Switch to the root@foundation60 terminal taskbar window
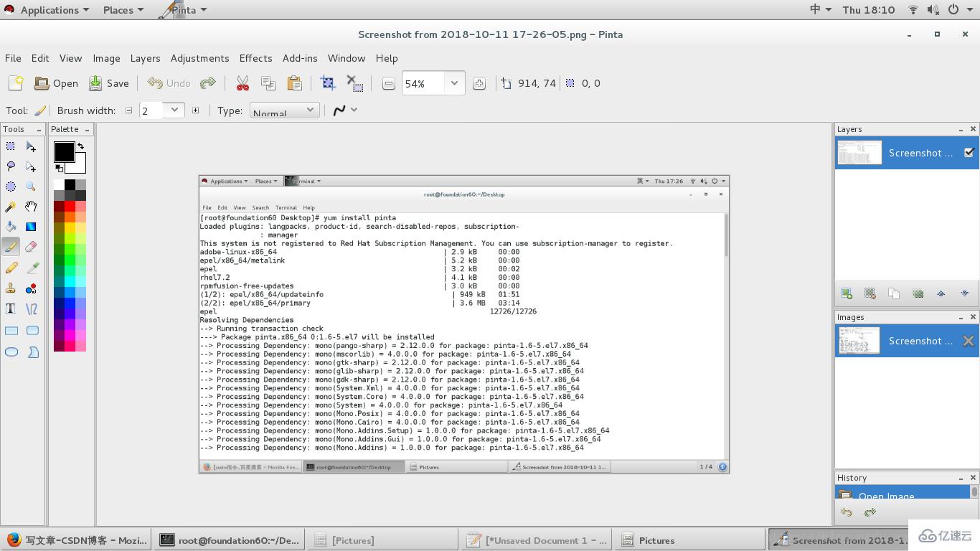Image resolution: width=980 pixels, height=551 pixels. pyautogui.click(x=230, y=540)
